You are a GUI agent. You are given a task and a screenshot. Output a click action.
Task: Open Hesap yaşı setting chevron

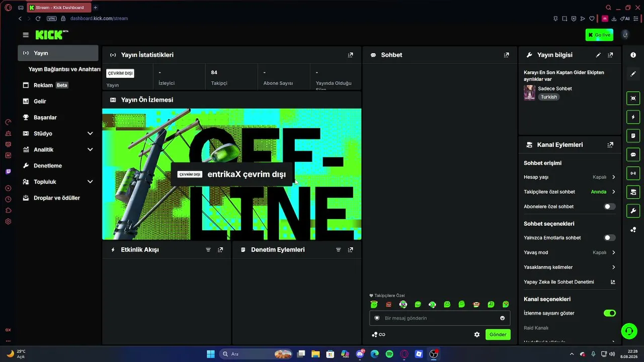click(613, 177)
